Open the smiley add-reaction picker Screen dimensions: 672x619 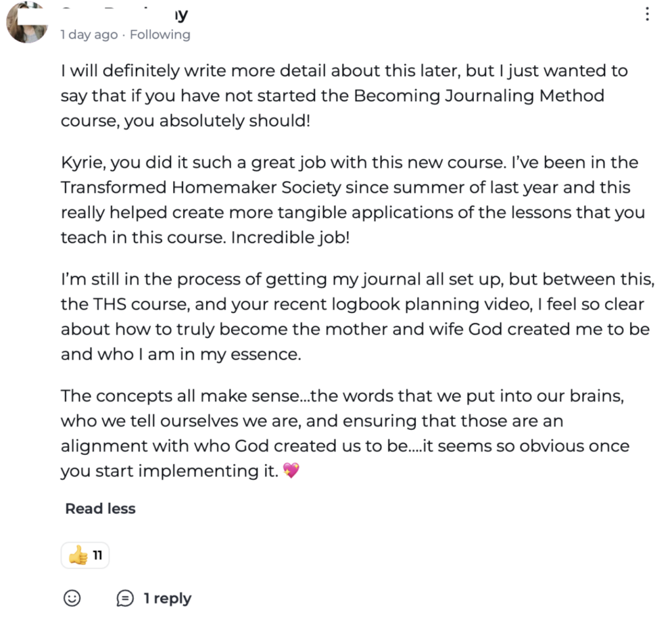tap(72, 598)
